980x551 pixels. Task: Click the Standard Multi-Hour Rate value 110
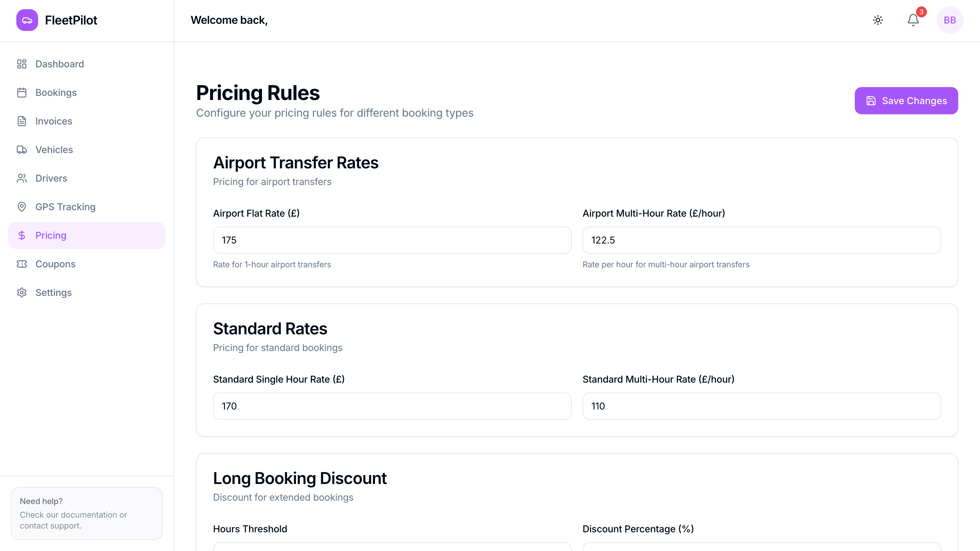[x=761, y=406]
